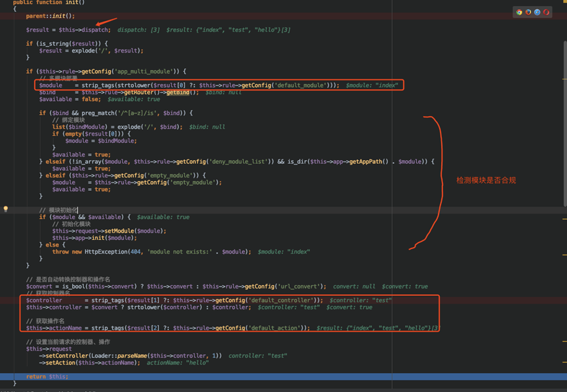567x392 pixels.
Task: Click the '$this->controller = $convert ?' line
Action: point(138,307)
